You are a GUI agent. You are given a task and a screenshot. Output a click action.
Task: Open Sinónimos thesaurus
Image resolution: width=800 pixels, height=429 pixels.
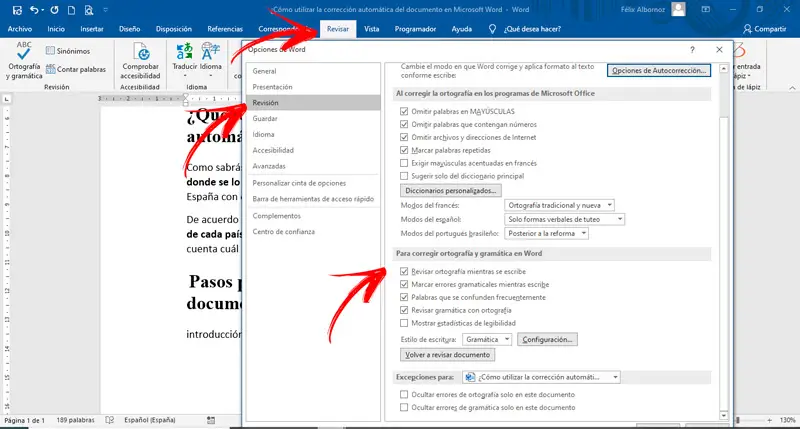click(x=68, y=51)
